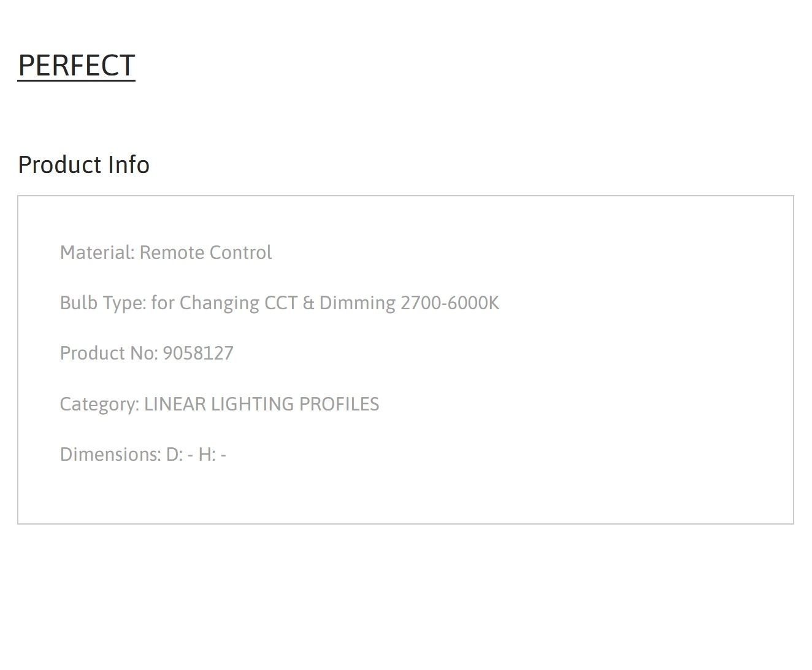Click the "CCT" abbreviation
Image resolution: width=812 pixels, height=670 pixels.
click(x=281, y=302)
